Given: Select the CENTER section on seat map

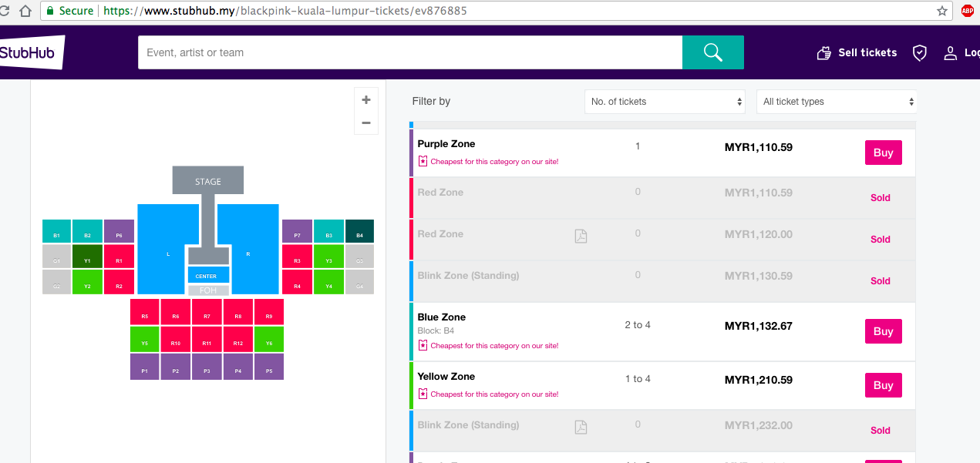Looking at the screenshot, I should (x=208, y=275).
